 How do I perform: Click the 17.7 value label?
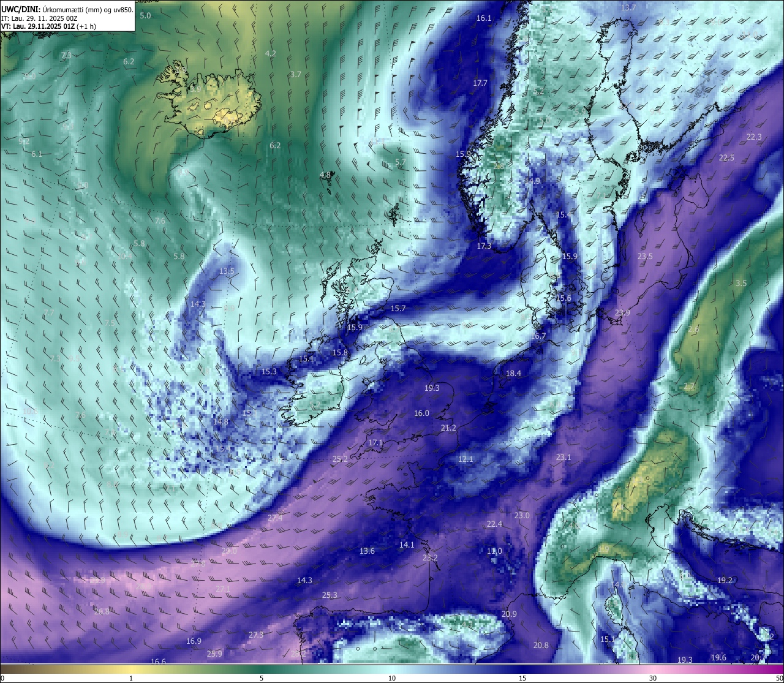coord(480,83)
